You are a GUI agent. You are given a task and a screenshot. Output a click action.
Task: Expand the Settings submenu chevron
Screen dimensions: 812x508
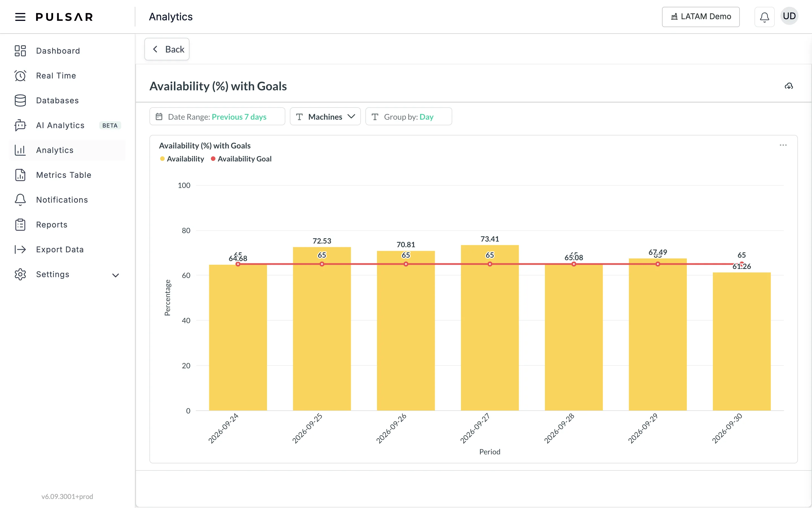(x=115, y=275)
